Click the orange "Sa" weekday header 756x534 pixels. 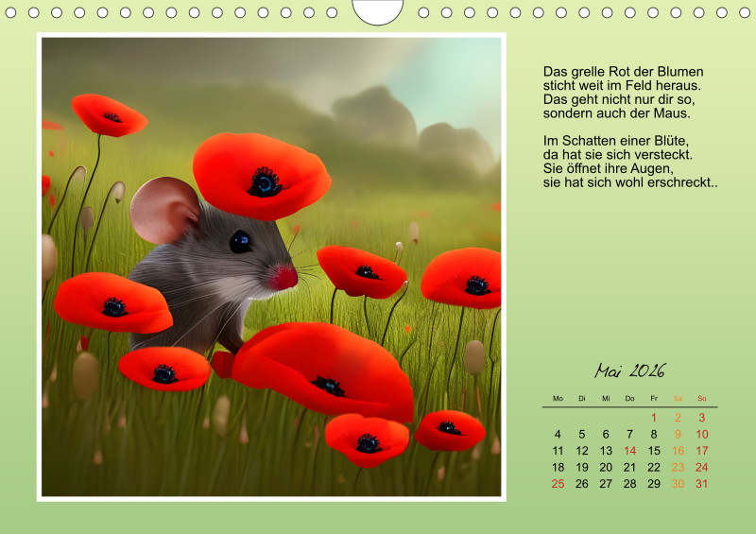tap(678, 399)
